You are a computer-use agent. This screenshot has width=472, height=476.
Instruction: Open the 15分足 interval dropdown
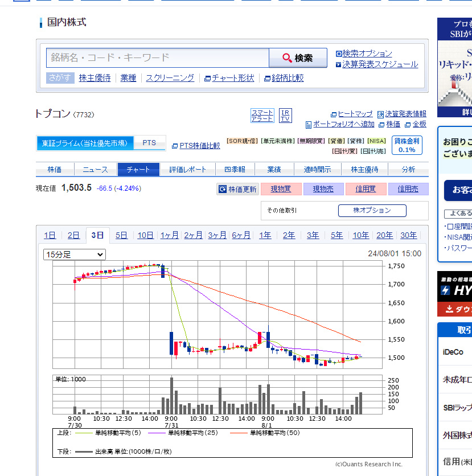[x=75, y=255]
